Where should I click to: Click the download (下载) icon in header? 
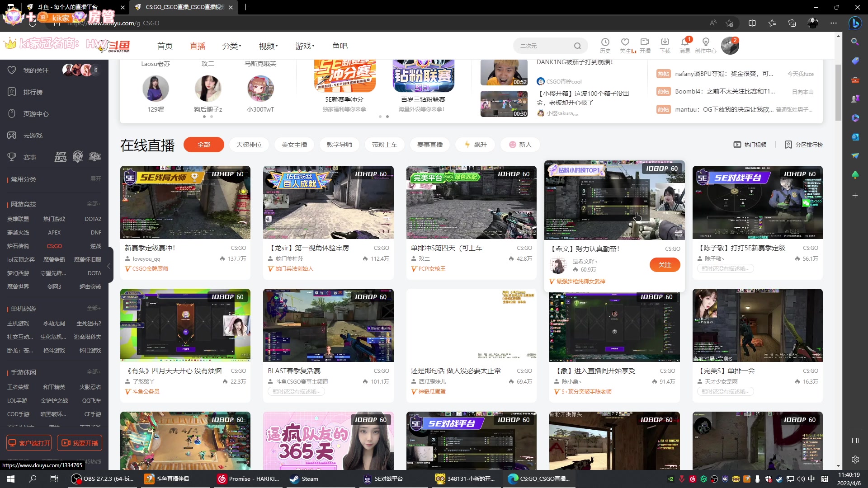click(x=665, y=45)
